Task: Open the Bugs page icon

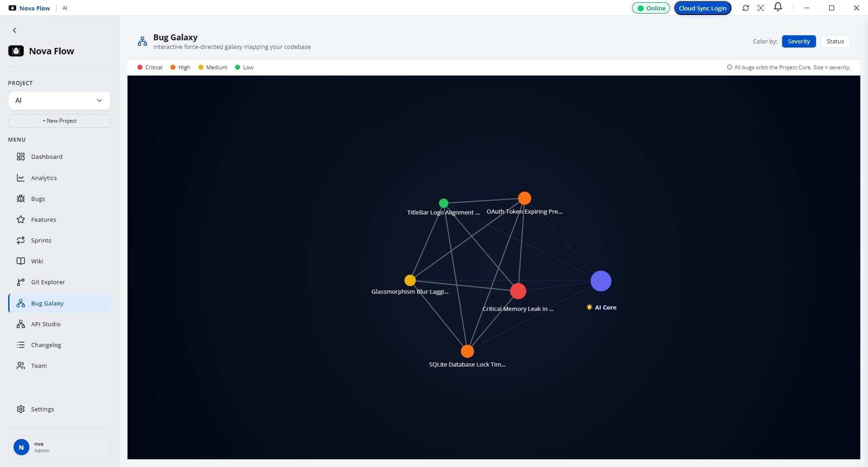Action: click(21, 199)
